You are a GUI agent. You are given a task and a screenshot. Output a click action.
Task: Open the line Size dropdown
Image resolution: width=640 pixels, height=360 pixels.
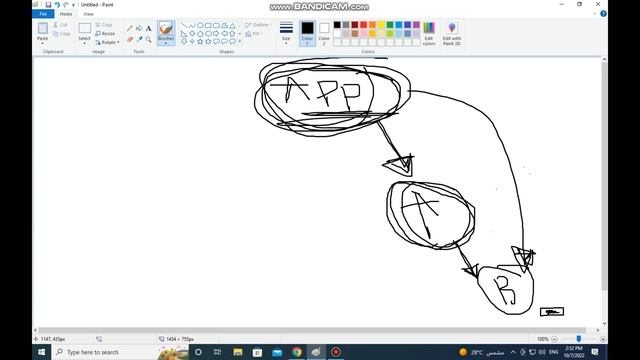[286, 33]
